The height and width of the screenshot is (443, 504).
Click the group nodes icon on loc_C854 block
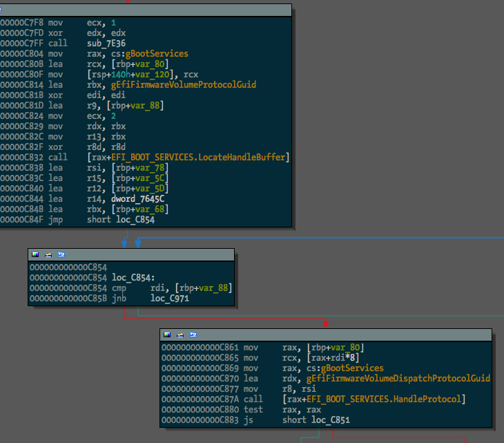tap(61, 255)
